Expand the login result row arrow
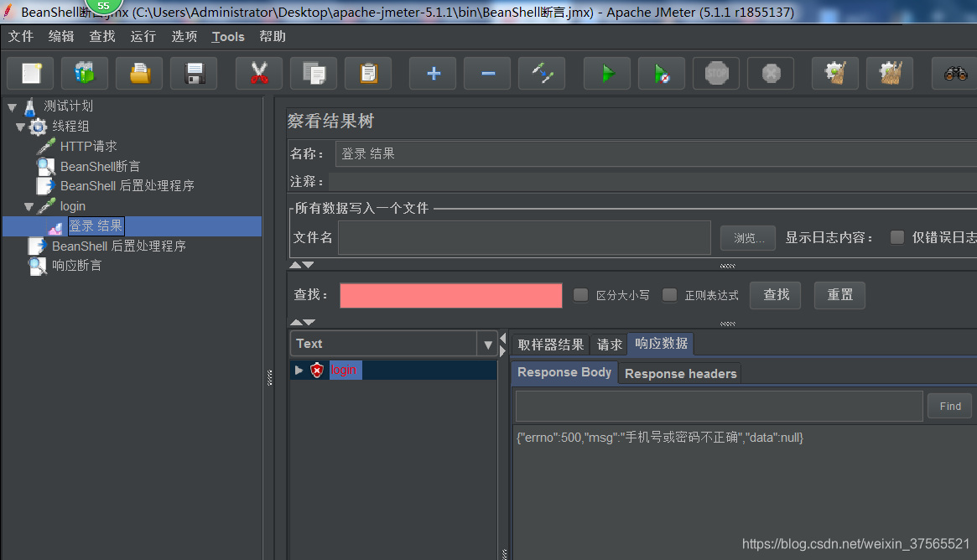The width and height of the screenshot is (977, 560). pyautogui.click(x=299, y=370)
